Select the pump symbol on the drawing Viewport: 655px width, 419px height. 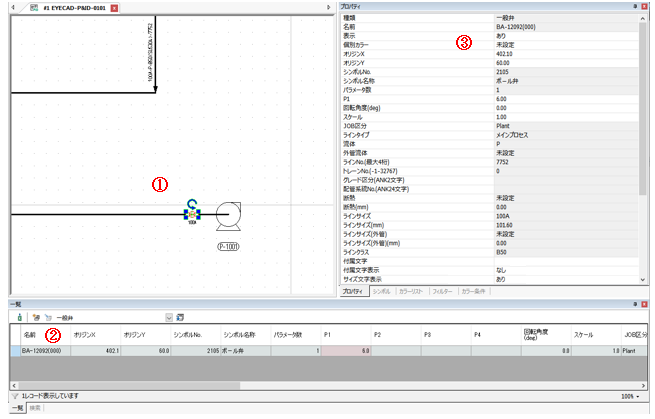228,216
